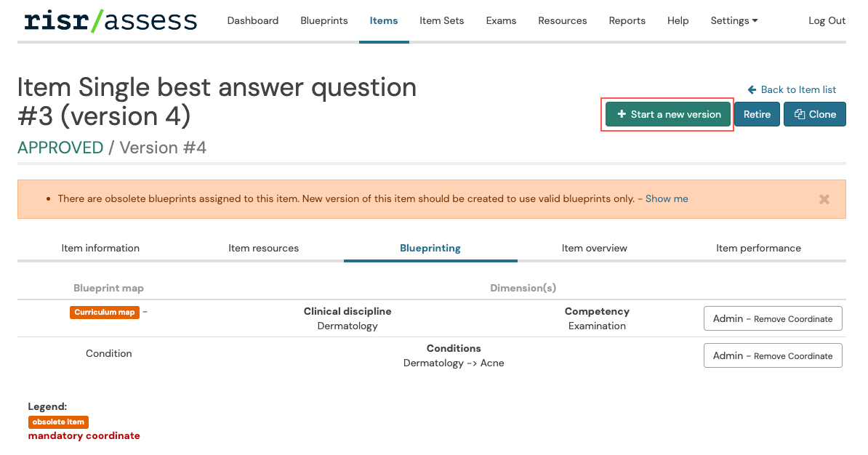The height and width of the screenshot is (455, 868).
Task: Expand the Settings dropdown menu
Action: click(734, 20)
